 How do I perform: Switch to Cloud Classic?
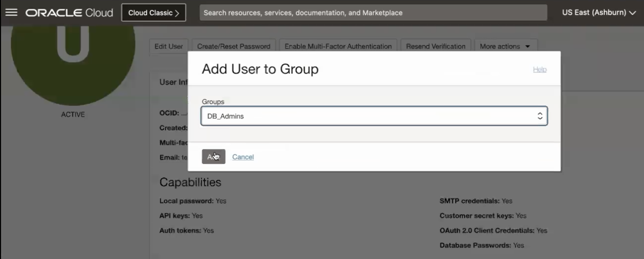coord(153,13)
